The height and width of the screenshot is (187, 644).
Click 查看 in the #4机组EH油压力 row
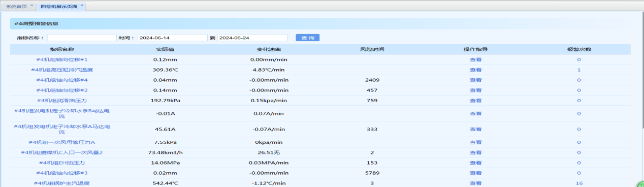coord(475,163)
